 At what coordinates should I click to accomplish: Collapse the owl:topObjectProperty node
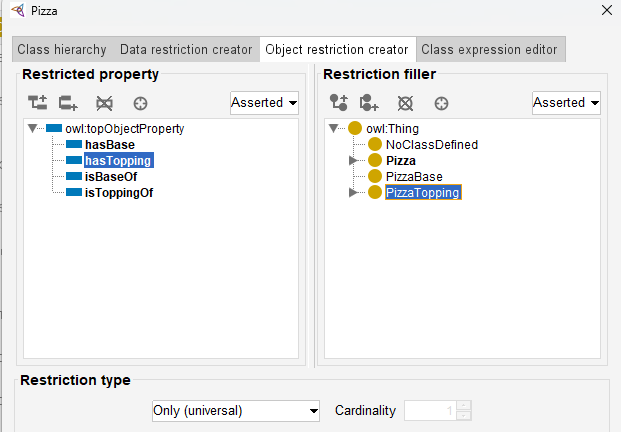point(32,128)
